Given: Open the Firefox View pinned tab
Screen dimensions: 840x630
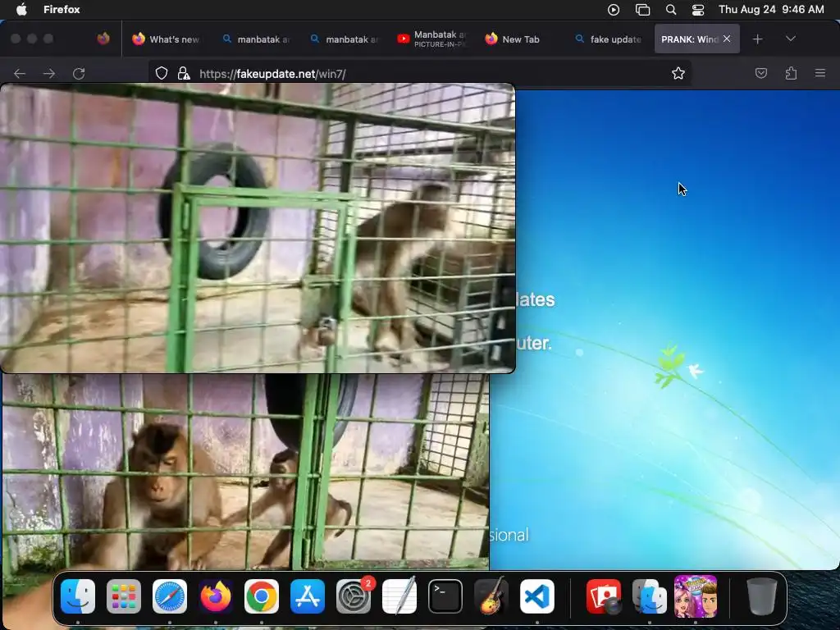Looking at the screenshot, I should pos(103,39).
